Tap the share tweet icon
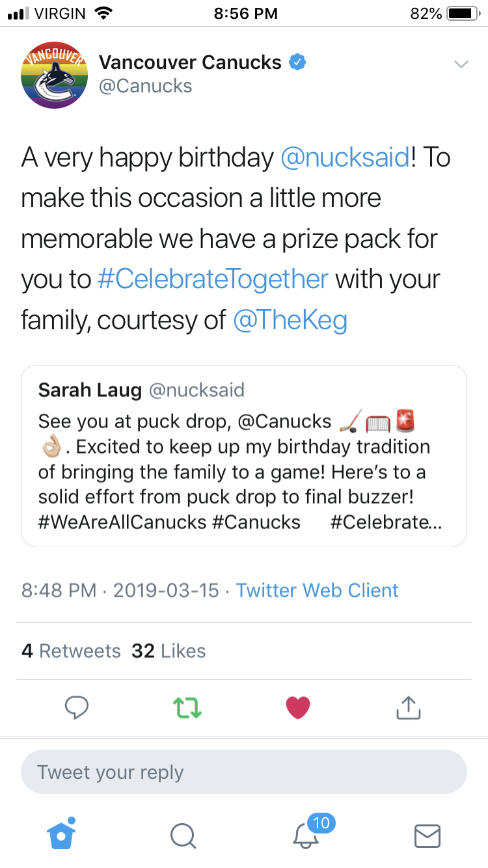 coord(409,707)
